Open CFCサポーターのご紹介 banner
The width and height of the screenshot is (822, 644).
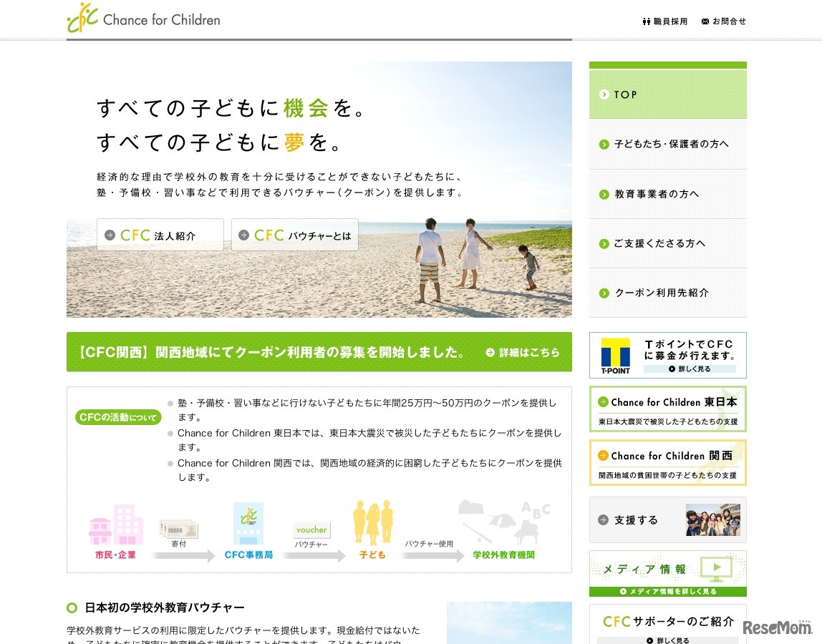(x=668, y=624)
